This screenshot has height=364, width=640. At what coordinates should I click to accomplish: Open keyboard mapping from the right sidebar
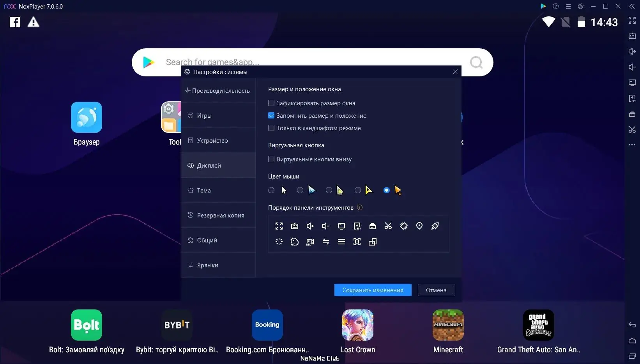coord(632,36)
